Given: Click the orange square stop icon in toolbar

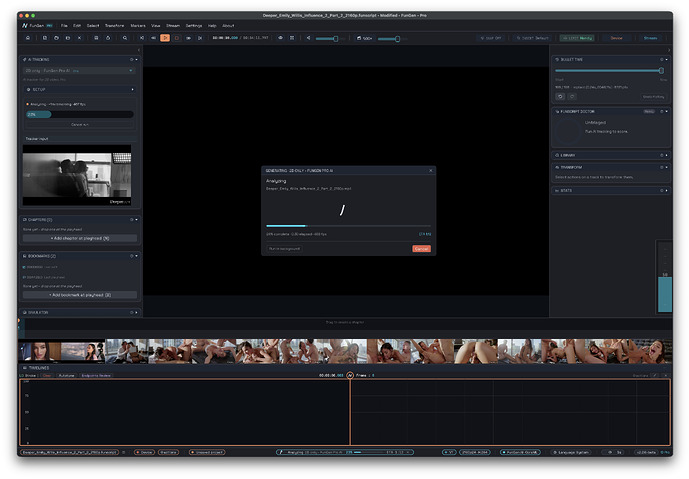Looking at the screenshot, I should [x=177, y=38].
